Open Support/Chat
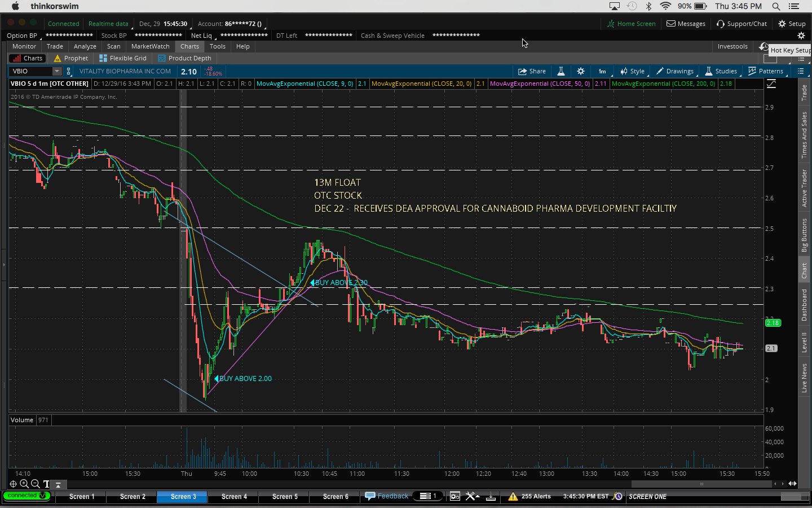This screenshot has width=812, height=508. (x=742, y=24)
